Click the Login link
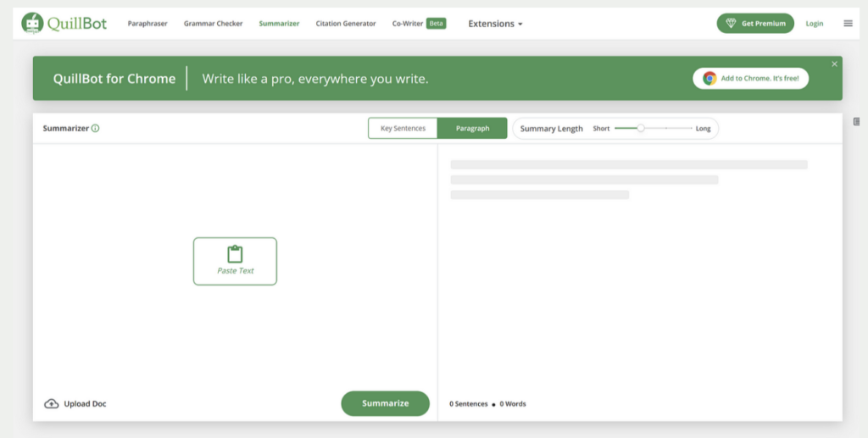This screenshot has height=438, width=868. (x=815, y=24)
